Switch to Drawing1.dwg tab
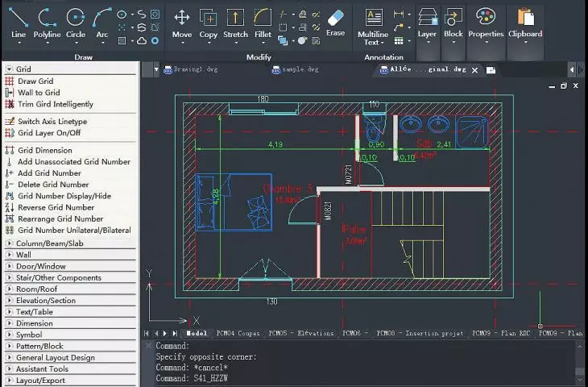Viewport: 588px width, 387px height. coord(191,69)
